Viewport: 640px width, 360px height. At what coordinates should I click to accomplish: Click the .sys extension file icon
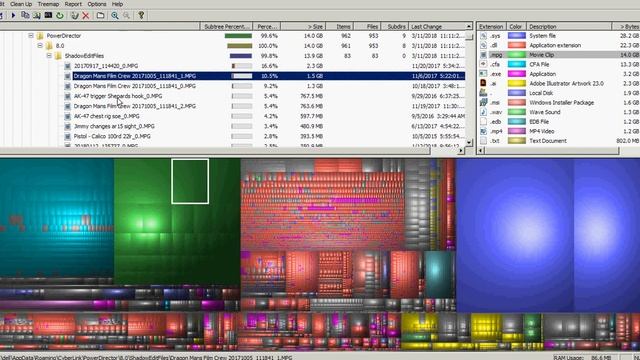click(x=483, y=36)
